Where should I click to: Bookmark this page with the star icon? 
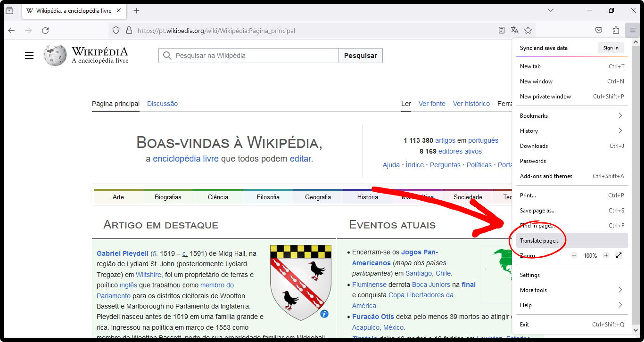[x=528, y=31]
